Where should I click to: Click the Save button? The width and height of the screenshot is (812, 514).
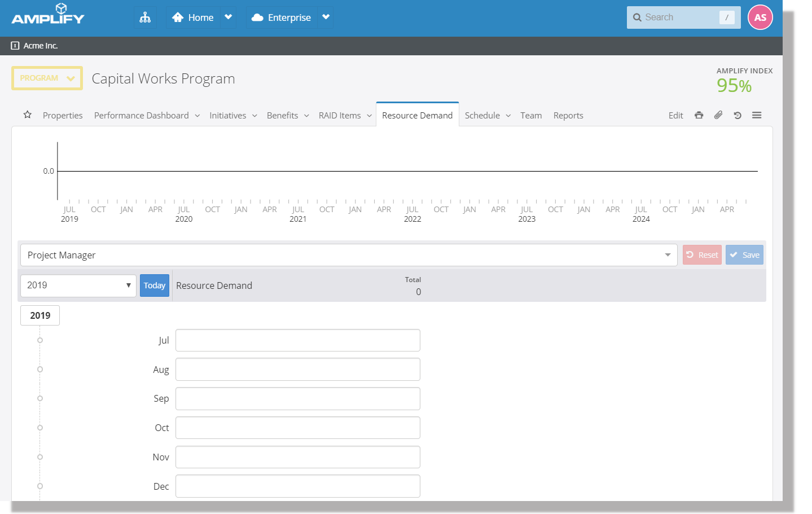tap(744, 255)
